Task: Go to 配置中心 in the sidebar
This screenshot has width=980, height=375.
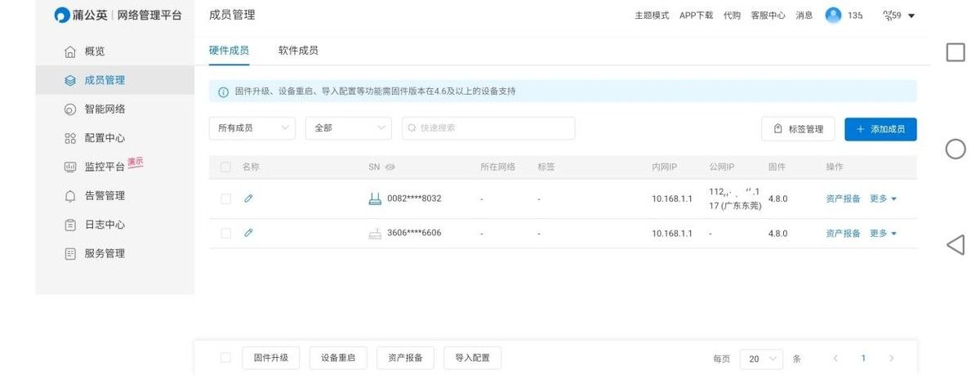Action: pyautogui.click(x=105, y=138)
